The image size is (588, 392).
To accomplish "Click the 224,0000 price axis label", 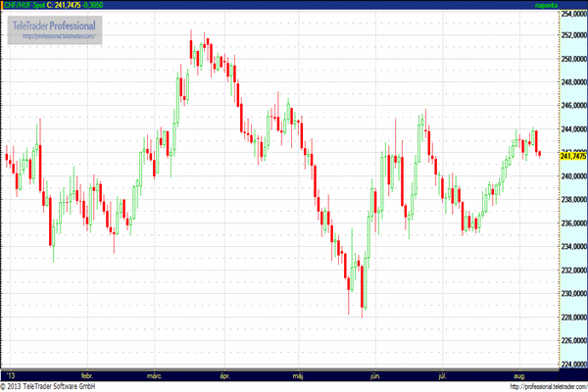I will click(x=571, y=365).
